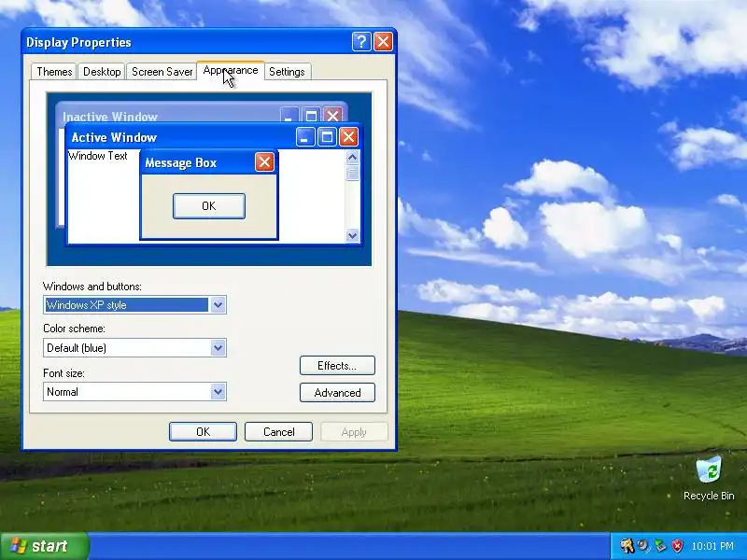
Task: Switch to the Themes tab
Action: click(54, 72)
